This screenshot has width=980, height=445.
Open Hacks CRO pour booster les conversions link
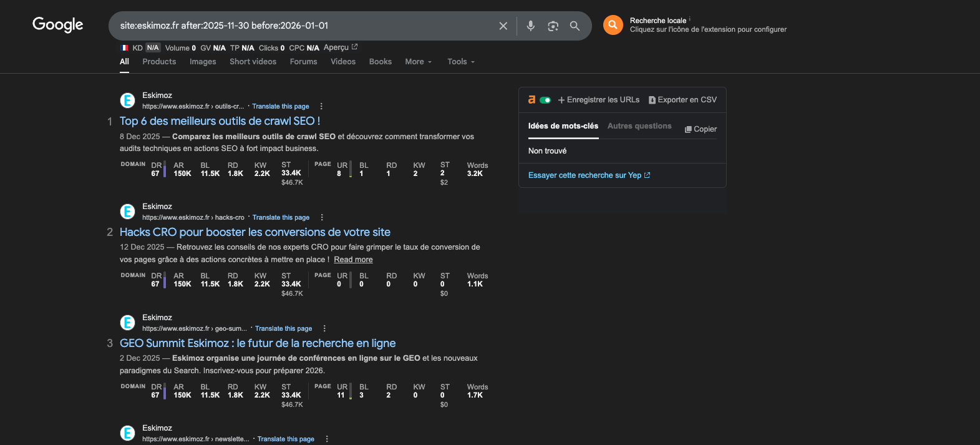tap(255, 232)
